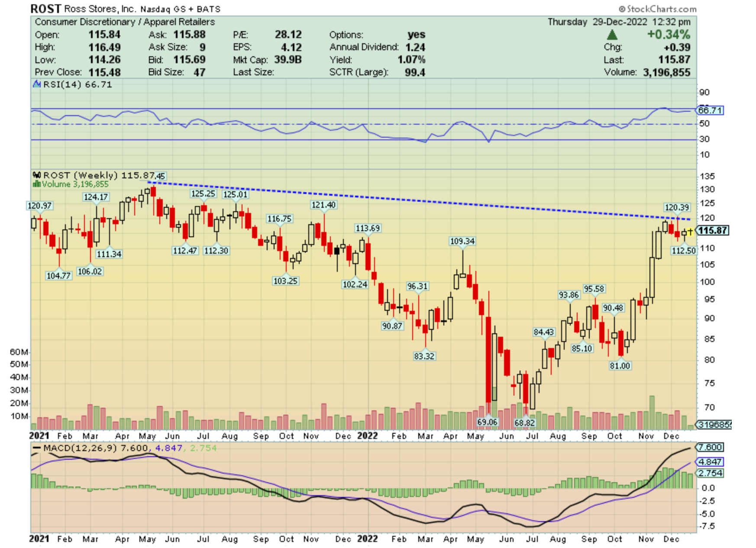Click the candlestick icon beside ROST (Weekly)
The height and width of the screenshot is (548, 756).
(37, 175)
